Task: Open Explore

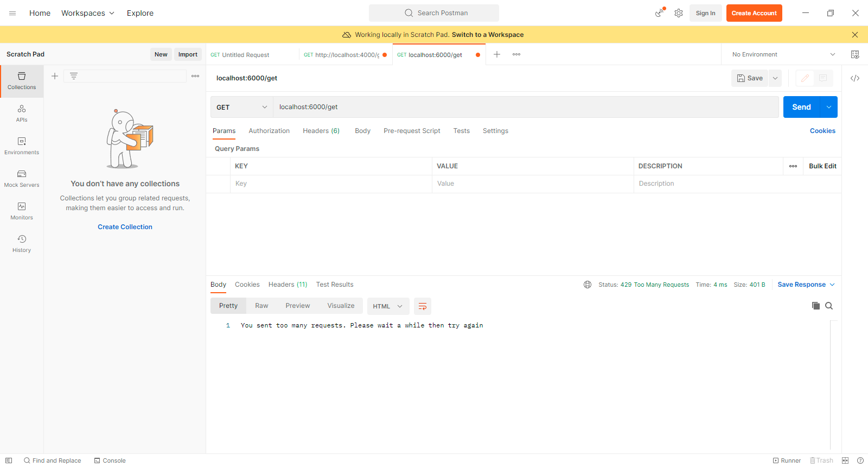Action: pyautogui.click(x=140, y=13)
